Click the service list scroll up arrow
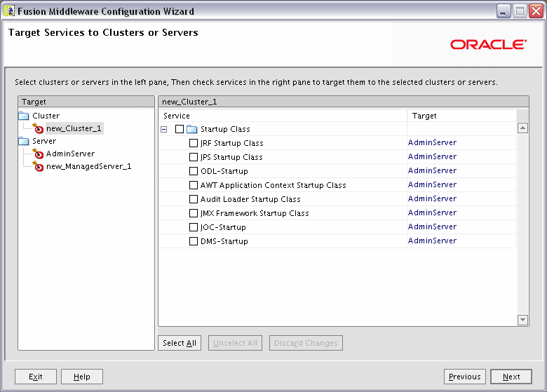Viewport: 547px width, 392px height. pos(522,128)
